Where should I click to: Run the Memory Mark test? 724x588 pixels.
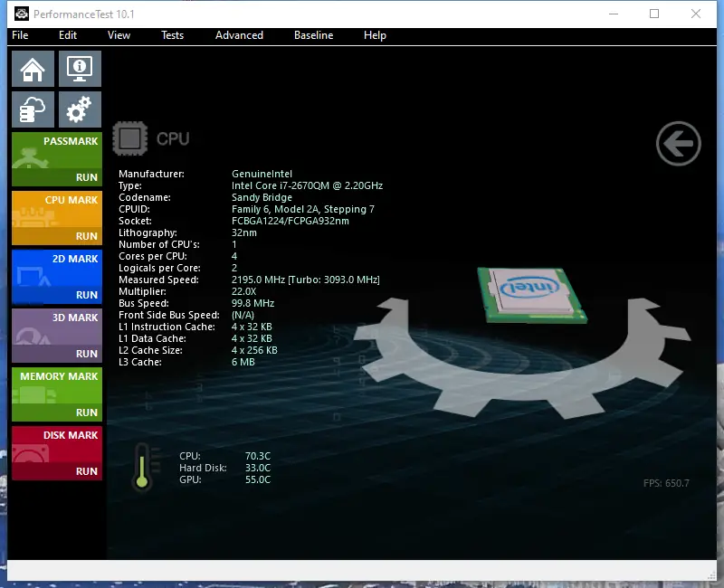pos(57,394)
